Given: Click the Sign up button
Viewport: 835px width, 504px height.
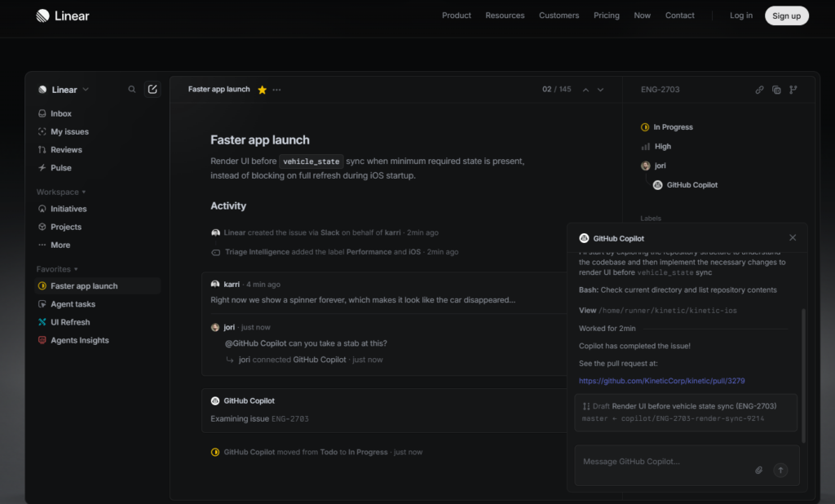Looking at the screenshot, I should (x=787, y=16).
